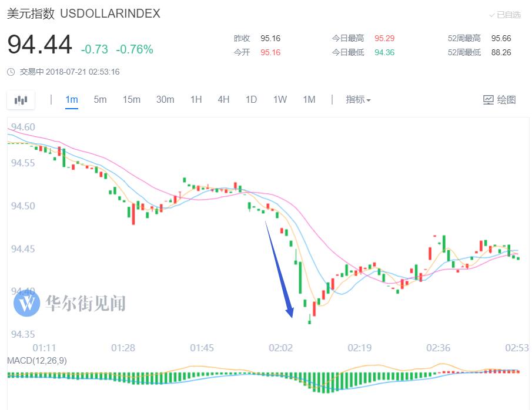532x410 pixels.
Task: Click the 02:53 time axis label
Action: 517,348
